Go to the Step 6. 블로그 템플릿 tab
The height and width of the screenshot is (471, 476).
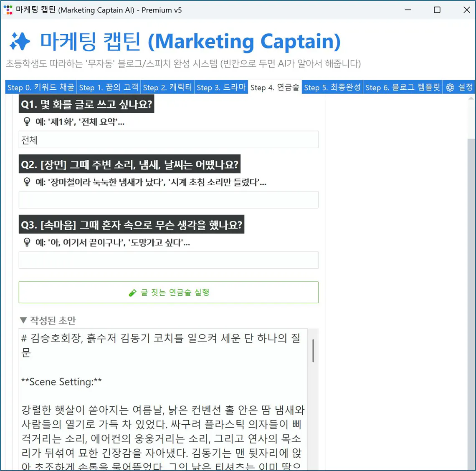[403, 87]
